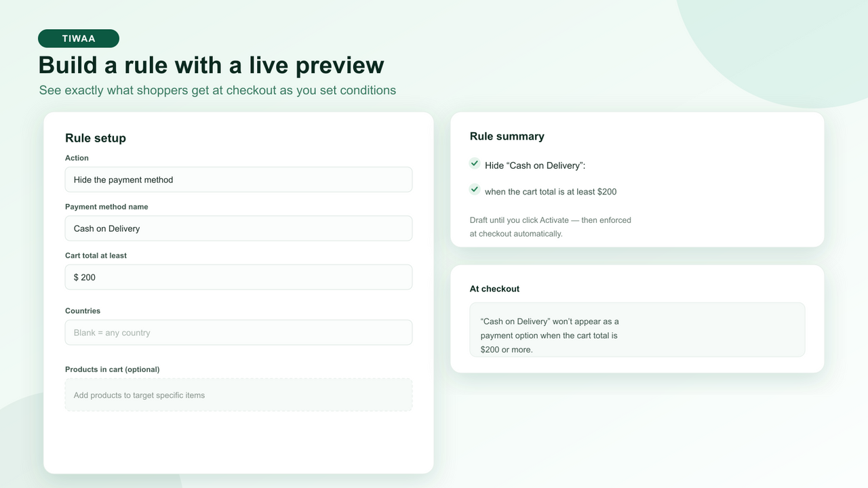
Task: Click the TIWAA brand badge
Action: tap(79, 39)
